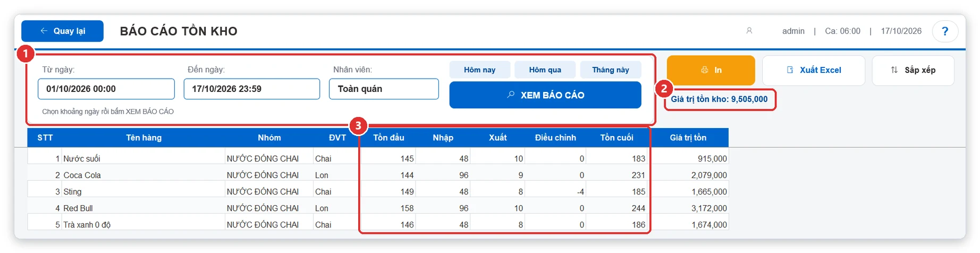980x253 pixels.
Task: Select the Hôm qua quick filter
Action: [545, 70]
